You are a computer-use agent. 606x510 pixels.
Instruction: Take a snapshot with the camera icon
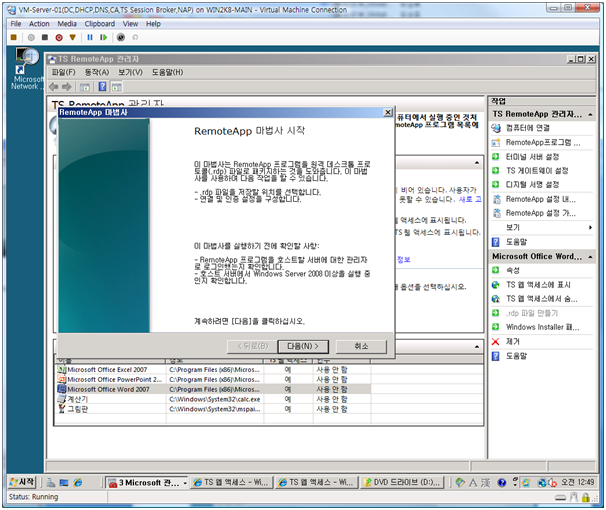pyautogui.click(x=121, y=37)
